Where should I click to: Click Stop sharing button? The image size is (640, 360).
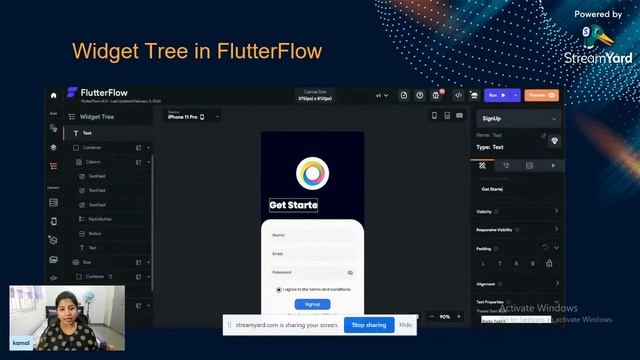click(369, 325)
